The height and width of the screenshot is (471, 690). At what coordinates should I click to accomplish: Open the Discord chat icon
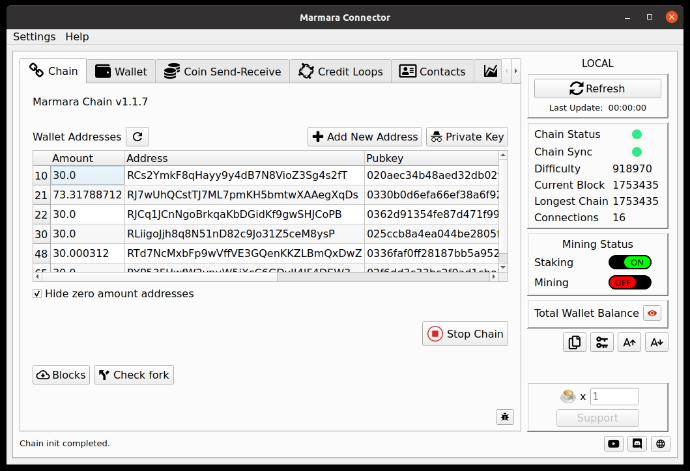pos(637,444)
